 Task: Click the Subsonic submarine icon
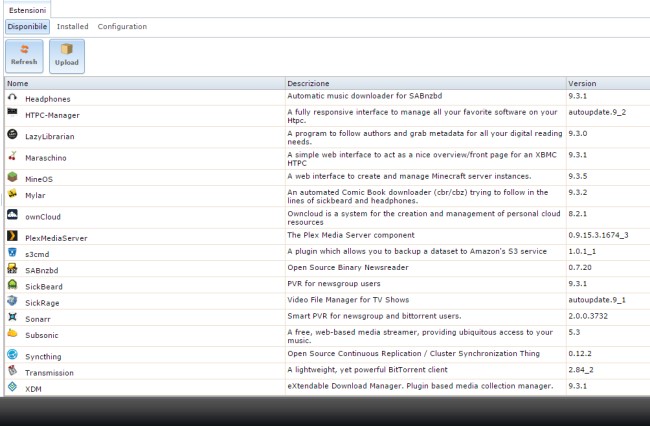point(12,333)
